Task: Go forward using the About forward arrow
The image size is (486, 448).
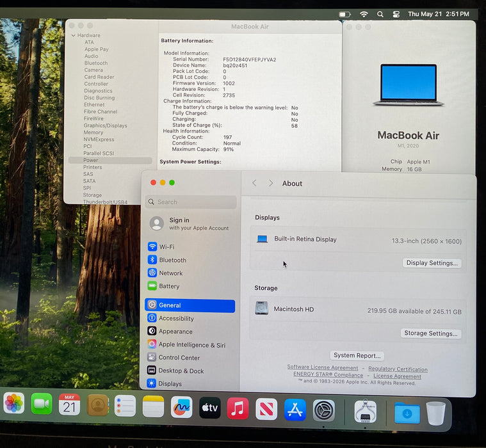Action: (x=271, y=183)
